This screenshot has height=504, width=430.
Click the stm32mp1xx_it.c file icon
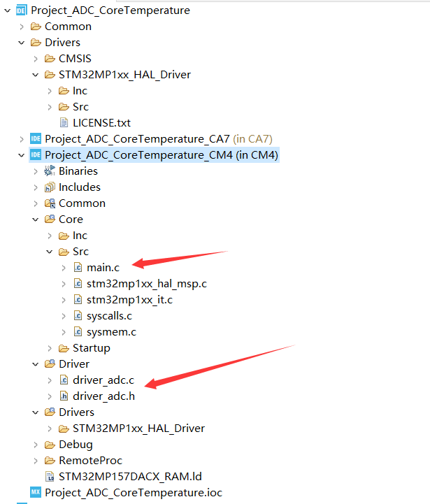(78, 300)
